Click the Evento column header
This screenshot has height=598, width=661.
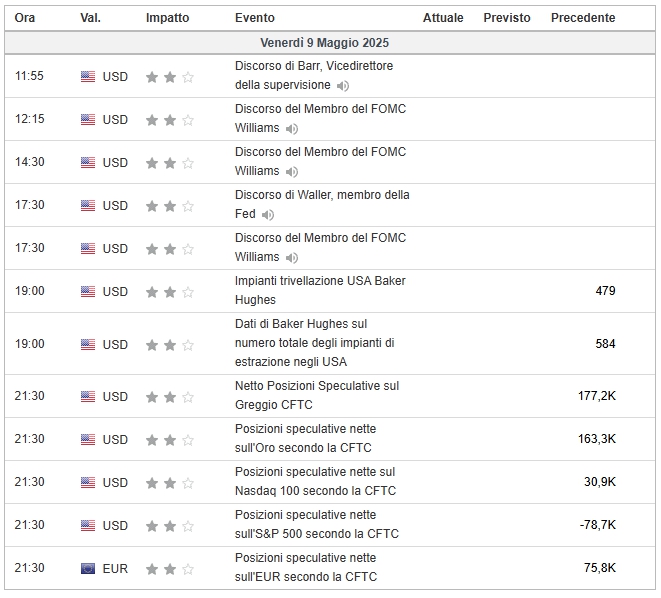coord(255,18)
